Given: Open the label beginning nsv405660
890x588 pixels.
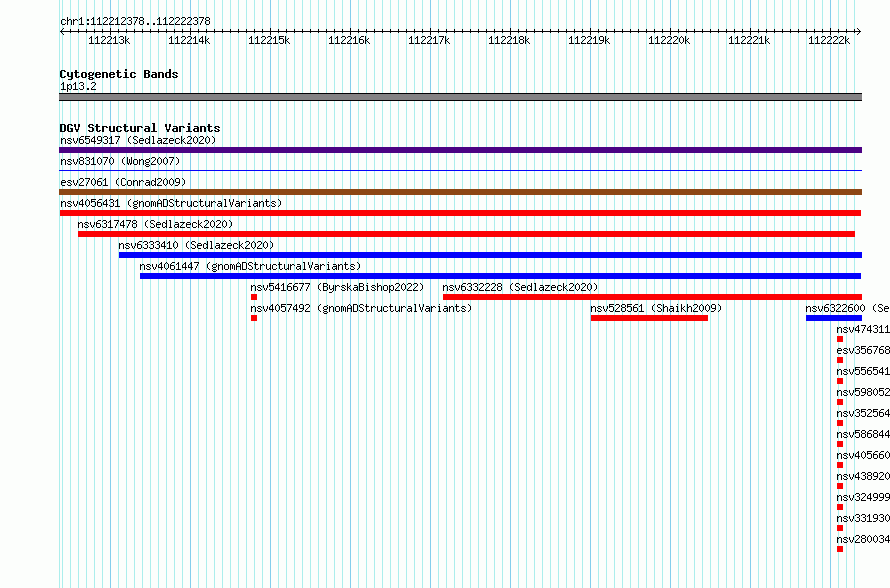Looking at the screenshot, I should point(863,455).
